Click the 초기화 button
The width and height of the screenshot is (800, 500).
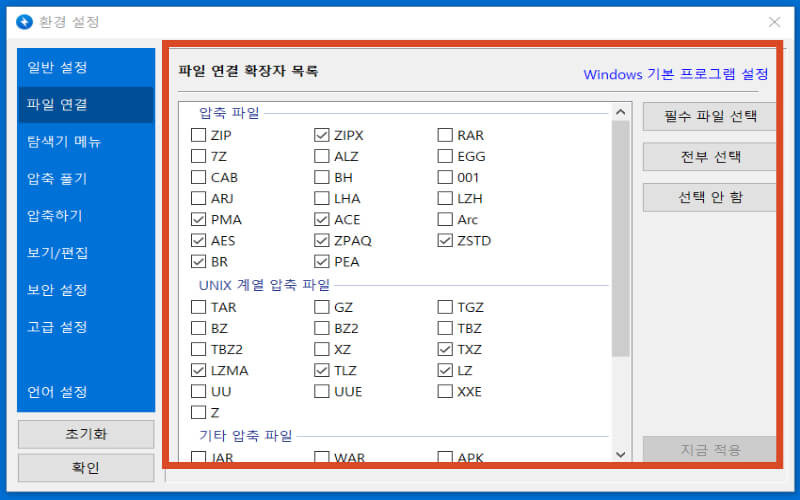(x=86, y=434)
